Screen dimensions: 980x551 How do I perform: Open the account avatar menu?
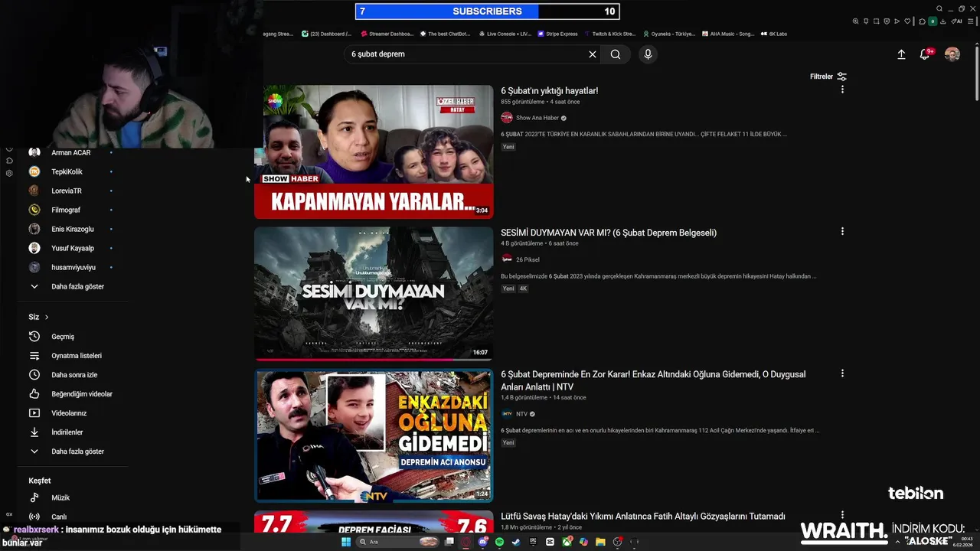pos(952,54)
